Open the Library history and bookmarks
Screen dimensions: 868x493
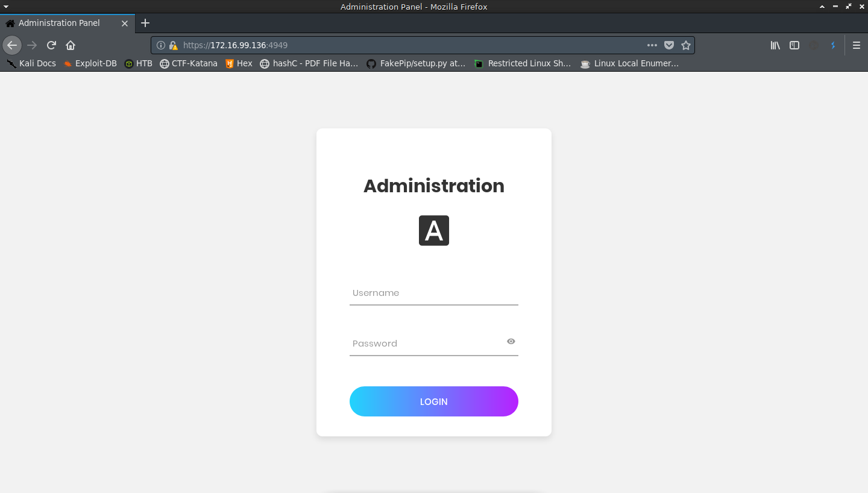(775, 45)
